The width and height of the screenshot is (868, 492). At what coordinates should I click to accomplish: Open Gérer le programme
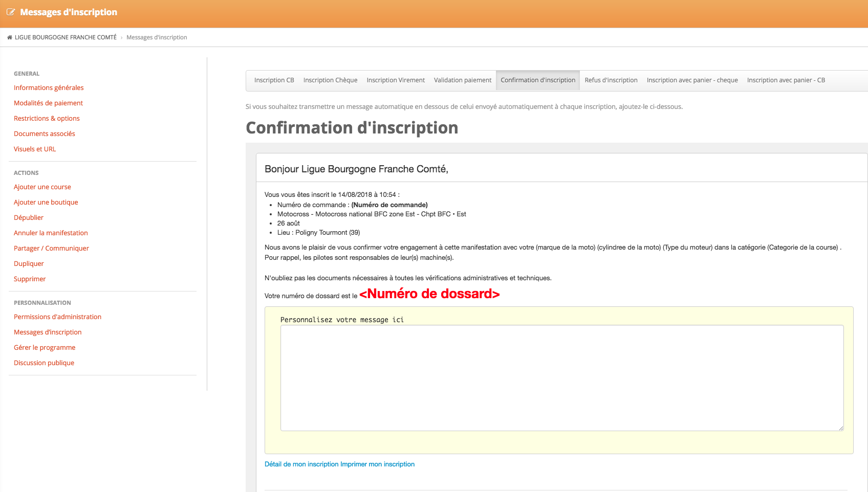click(45, 347)
